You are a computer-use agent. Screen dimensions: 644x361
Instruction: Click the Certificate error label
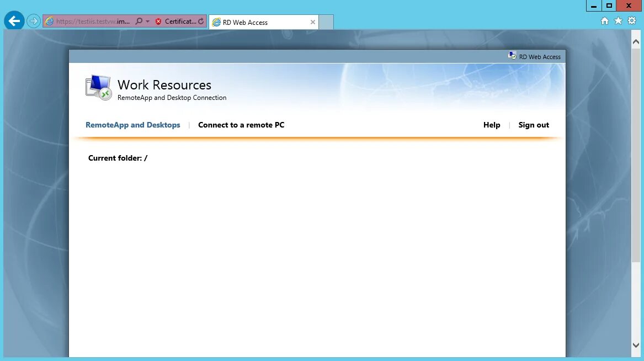coord(180,22)
